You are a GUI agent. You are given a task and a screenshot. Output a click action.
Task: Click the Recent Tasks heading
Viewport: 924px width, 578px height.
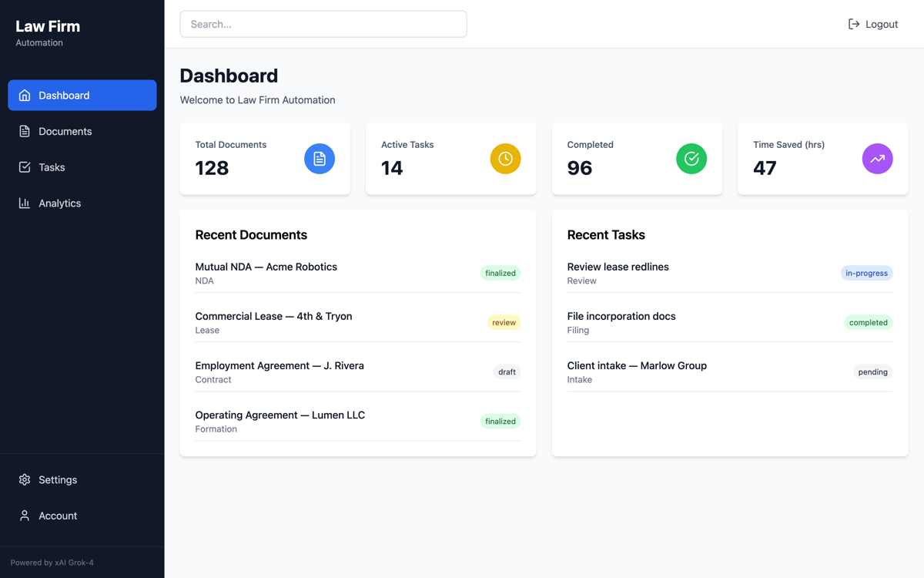pos(606,235)
